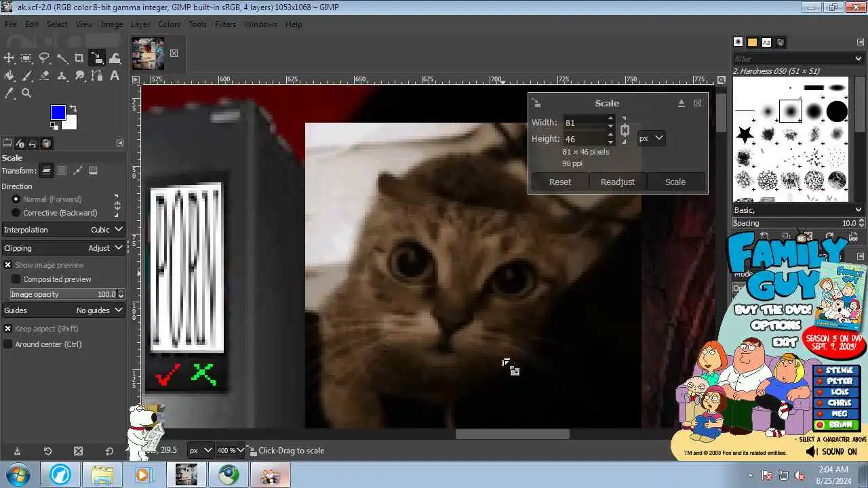The image size is (868, 488).
Task: Reset colors to default black and white
Action: [x=54, y=126]
